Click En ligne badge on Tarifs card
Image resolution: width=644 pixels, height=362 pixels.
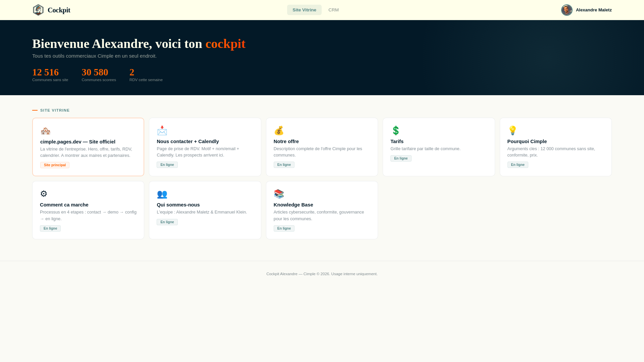click(401, 158)
